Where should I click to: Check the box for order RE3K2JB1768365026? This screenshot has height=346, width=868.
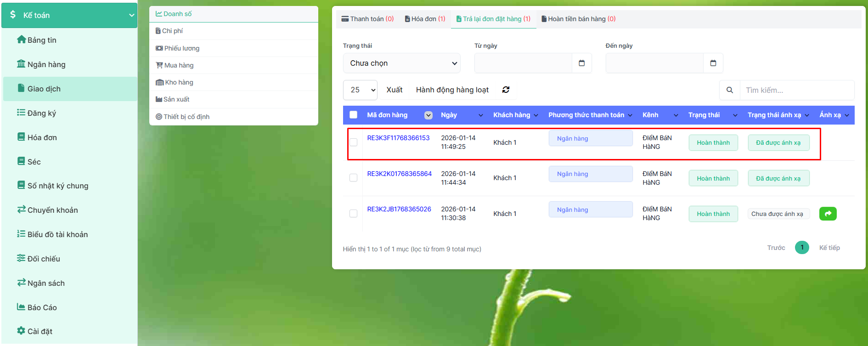click(x=353, y=214)
